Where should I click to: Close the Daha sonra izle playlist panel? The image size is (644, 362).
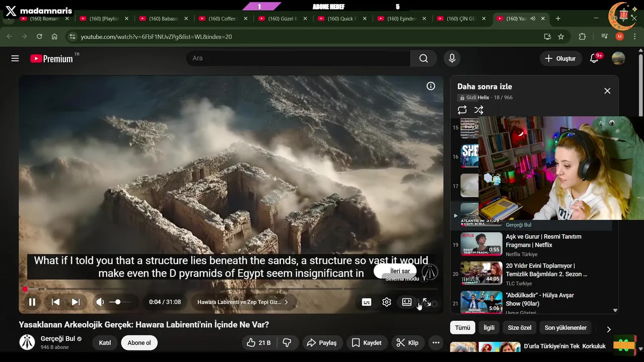click(607, 91)
